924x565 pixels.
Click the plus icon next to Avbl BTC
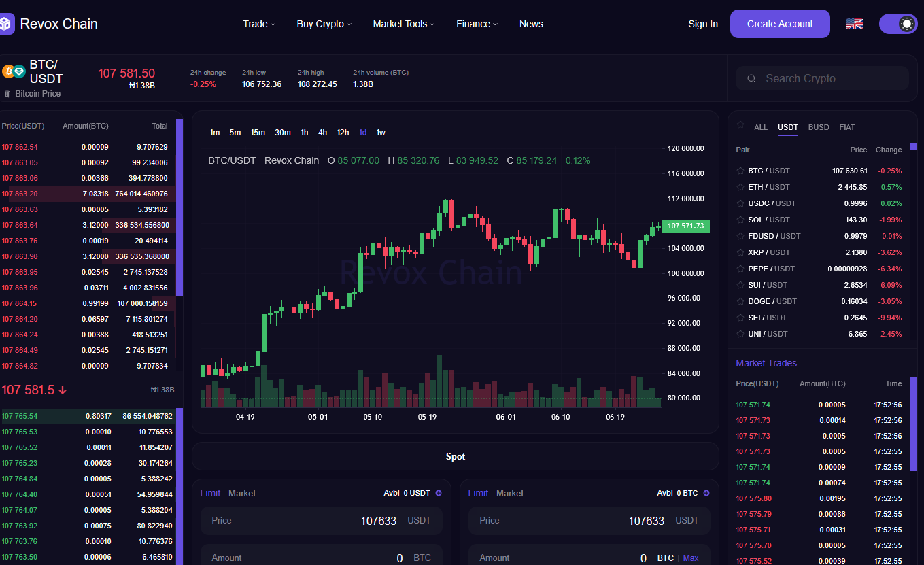(x=706, y=493)
